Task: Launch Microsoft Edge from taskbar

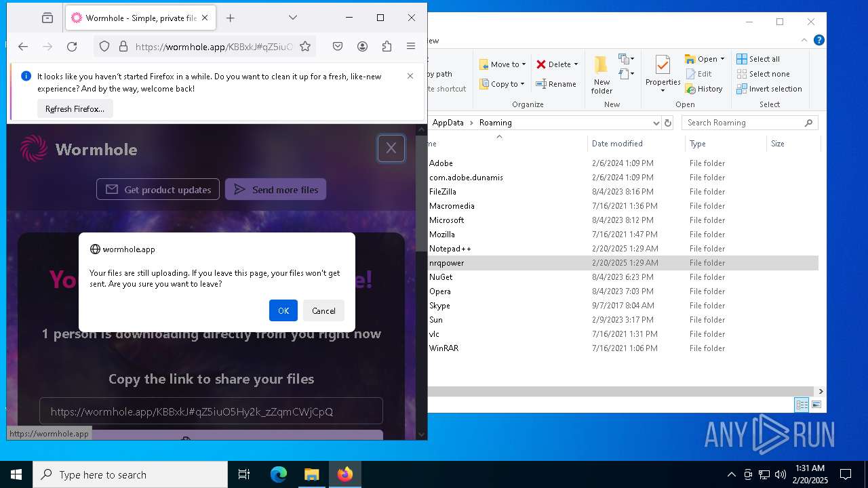Action: pyautogui.click(x=279, y=474)
